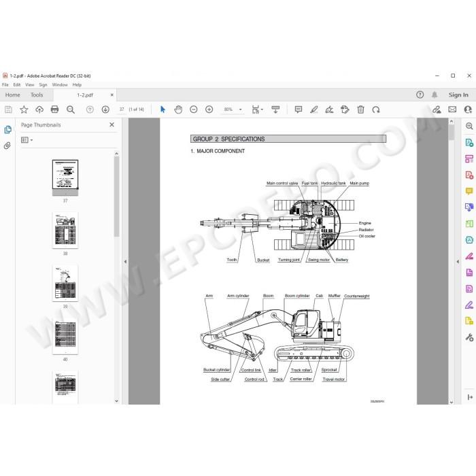Viewport: 476px width, 476px height.
Task: Go to next page arrow
Action: (x=105, y=109)
